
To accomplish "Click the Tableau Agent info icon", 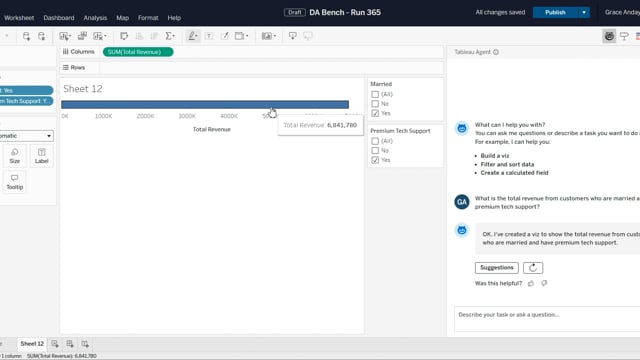I will [496, 52].
